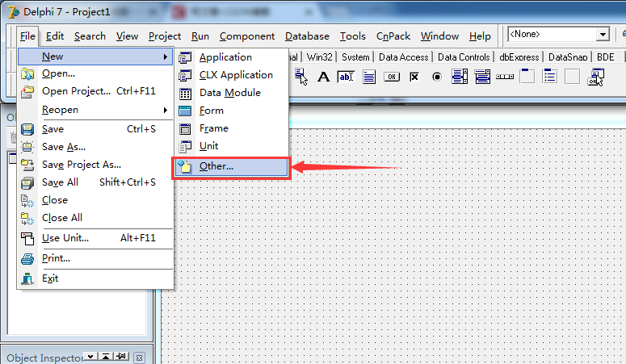This screenshot has width=626, height=364.
Task: Click the Exit door icon
Action: (x=27, y=278)
